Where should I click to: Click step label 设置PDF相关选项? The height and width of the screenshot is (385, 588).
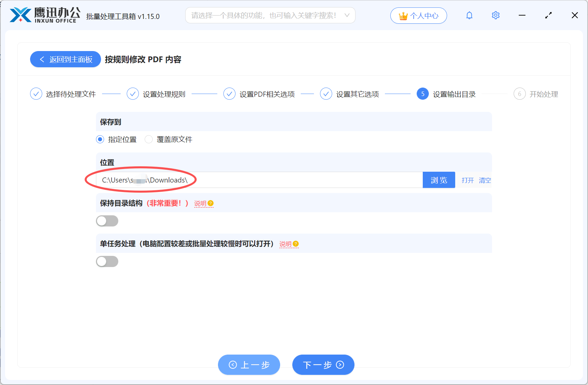(267, 94)
